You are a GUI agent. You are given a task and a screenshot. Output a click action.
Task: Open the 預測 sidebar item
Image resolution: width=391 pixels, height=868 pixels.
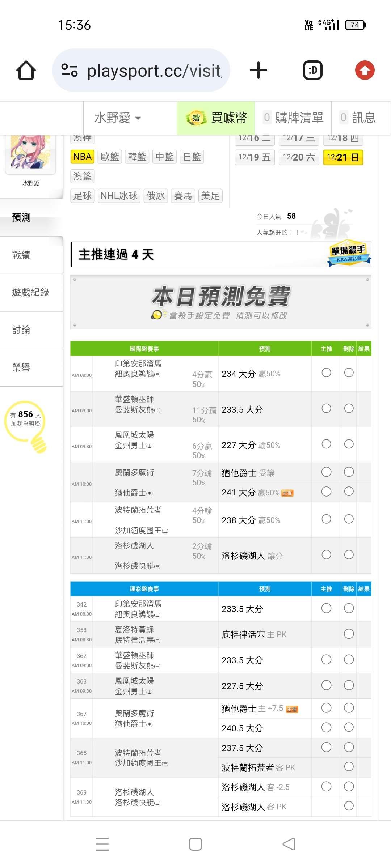pyautogui.click(x=31, y=217)
